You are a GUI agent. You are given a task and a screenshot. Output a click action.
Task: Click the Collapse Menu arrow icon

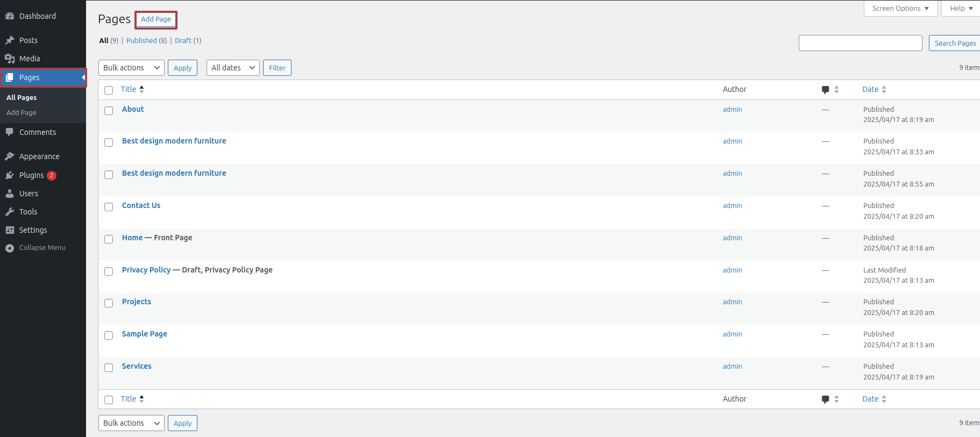[10, 248]
